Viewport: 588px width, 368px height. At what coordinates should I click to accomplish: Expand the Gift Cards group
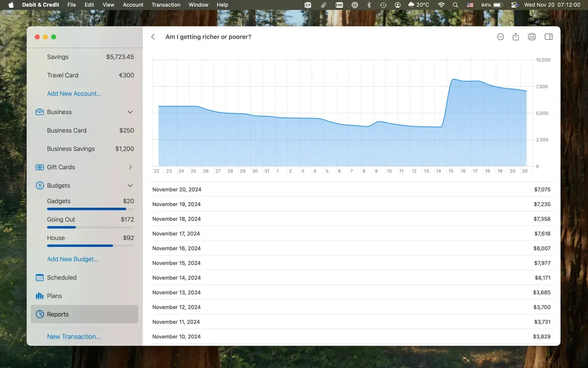tap(130, 167)
